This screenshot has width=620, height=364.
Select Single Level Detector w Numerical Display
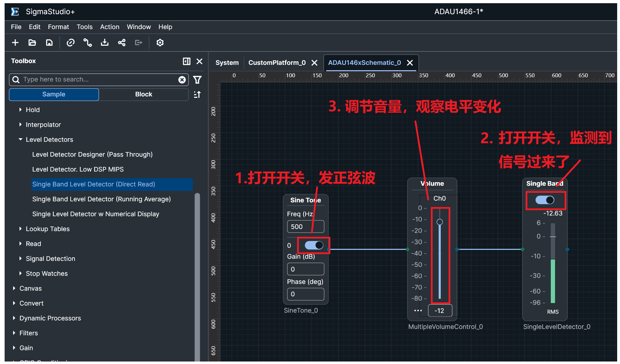[x=95, y=214]
